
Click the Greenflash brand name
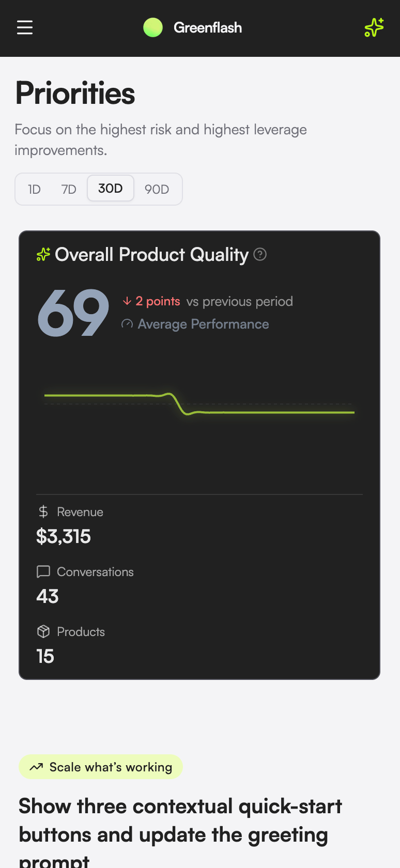pos(208,27)
